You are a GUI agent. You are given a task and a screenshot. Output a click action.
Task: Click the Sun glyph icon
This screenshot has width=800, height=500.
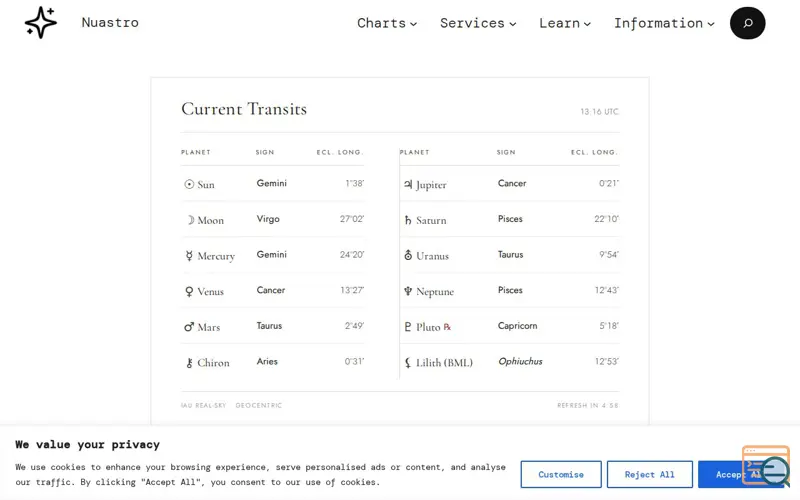189,184
